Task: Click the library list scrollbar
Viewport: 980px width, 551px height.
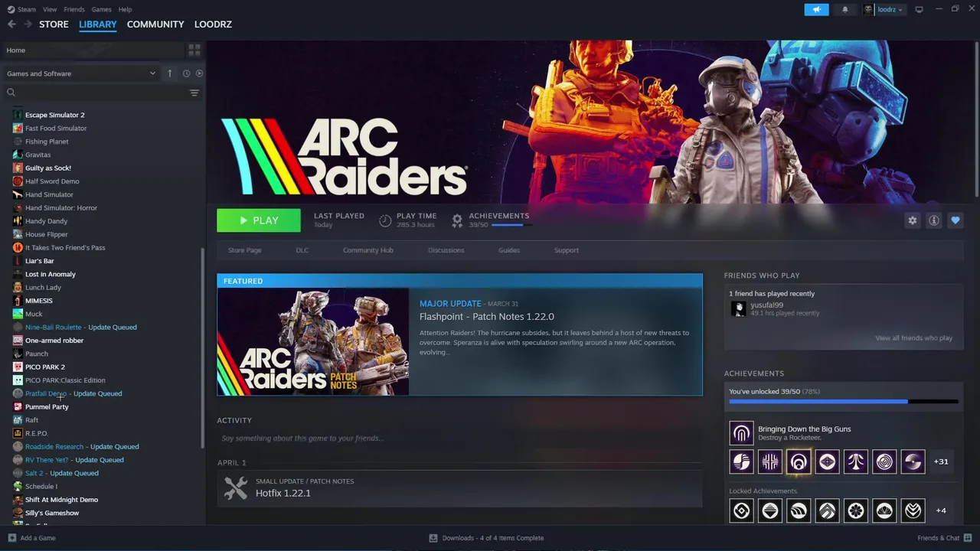Action: [x=203, y=347]
